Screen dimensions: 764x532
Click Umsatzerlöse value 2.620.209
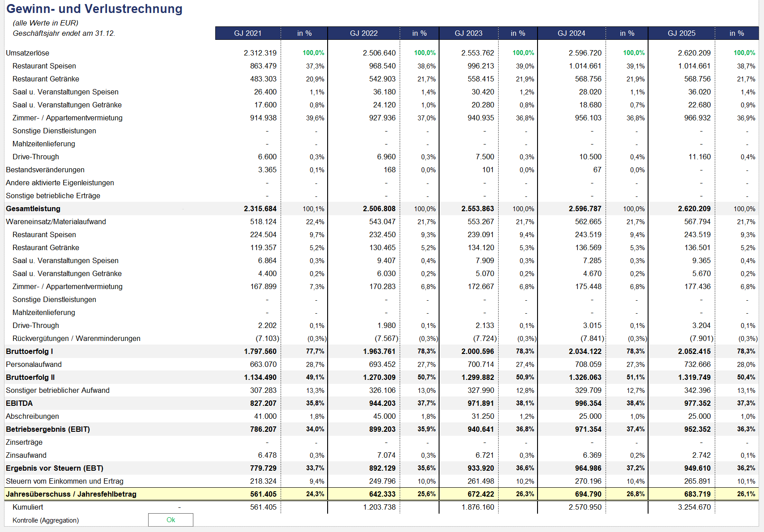pyautogui.click(x=694, y=53)
